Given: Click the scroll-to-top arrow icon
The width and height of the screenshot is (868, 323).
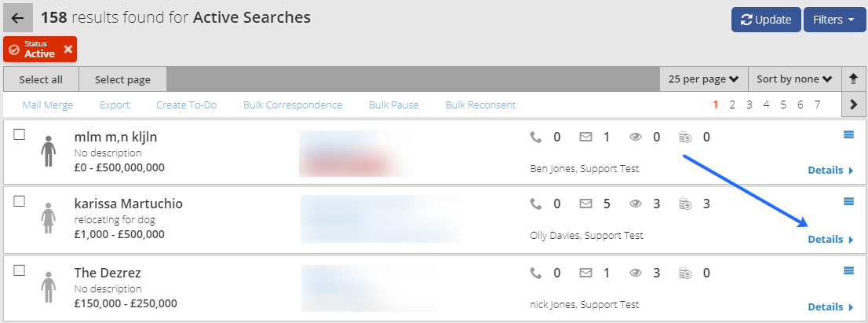Looking at the screenshot, I should coord(853,79).
